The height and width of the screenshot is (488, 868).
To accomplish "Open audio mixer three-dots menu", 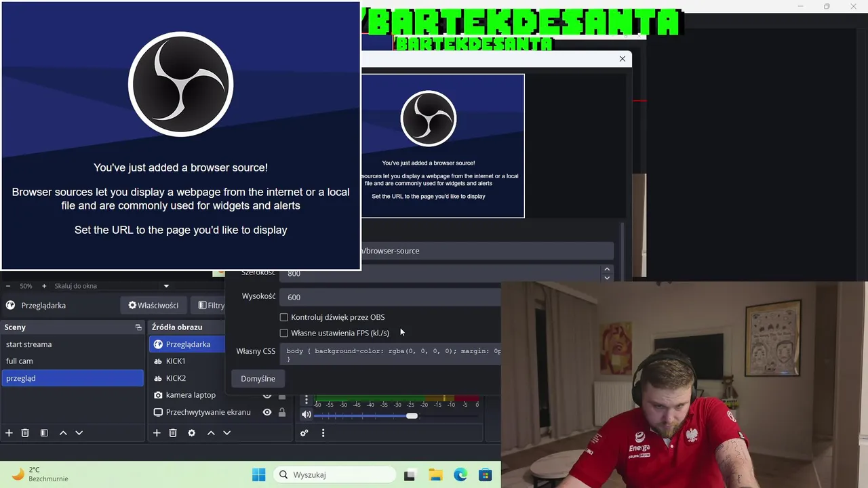I will pyautogui.click(x=323, y=432).
